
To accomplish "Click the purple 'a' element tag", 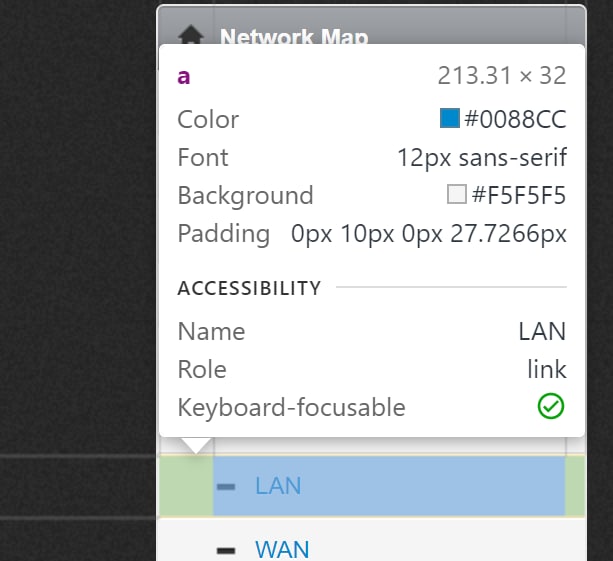I will pyautogui.click(x=184, y=76).
